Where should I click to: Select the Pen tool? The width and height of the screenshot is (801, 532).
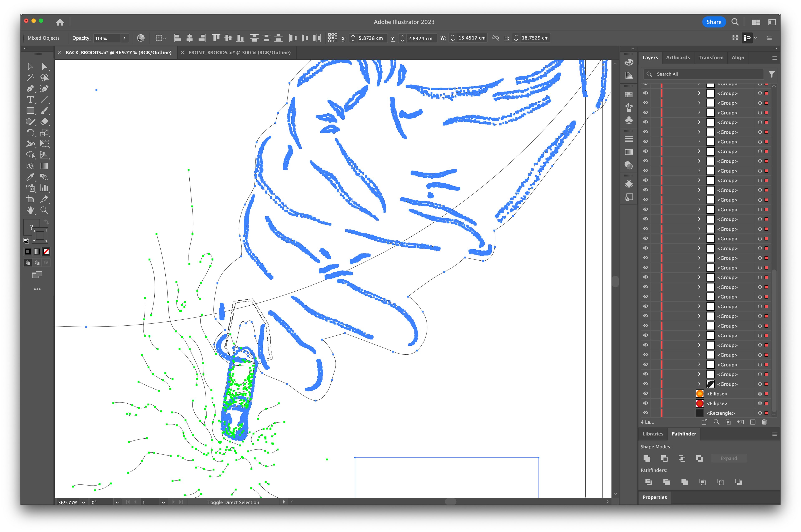(30, 89)
